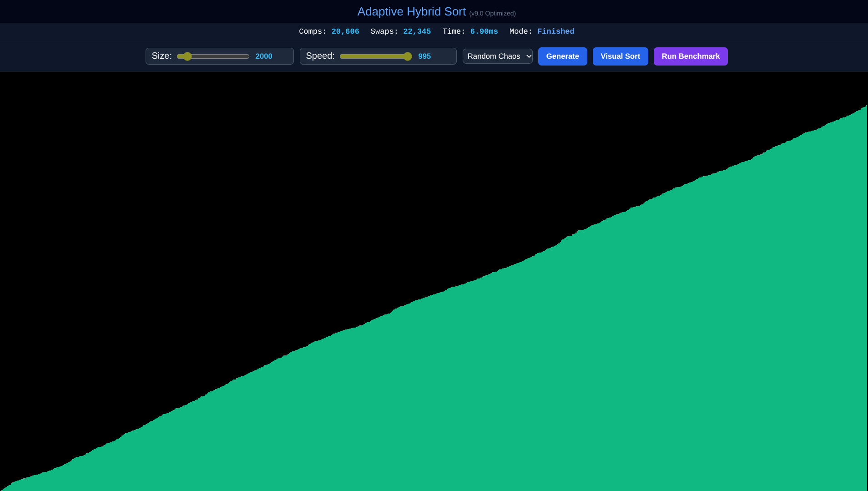This screenshot has height=491, width=868.
Task: Click the Time value 6.90ms
Action: [484, 31]
